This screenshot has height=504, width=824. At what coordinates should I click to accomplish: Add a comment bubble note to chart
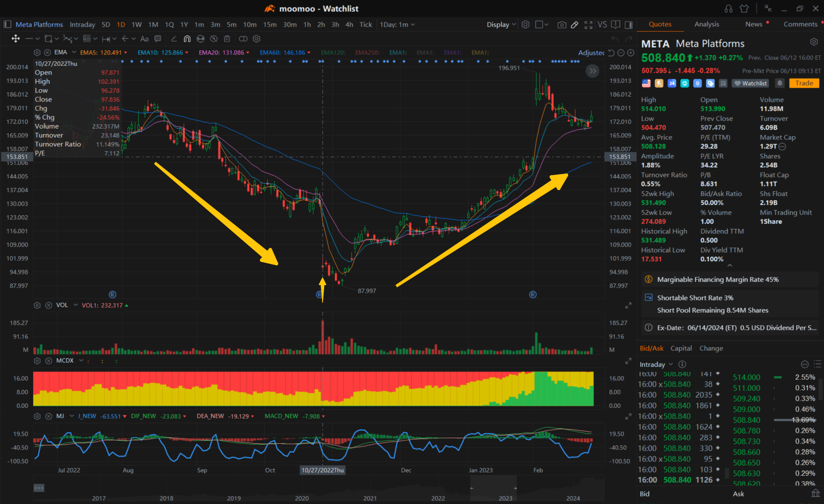(x=158, y=38)
